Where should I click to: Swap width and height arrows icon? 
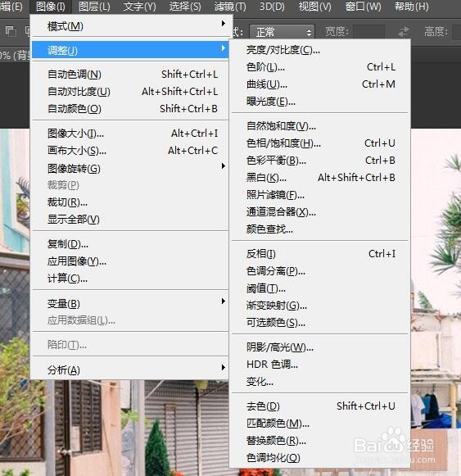point(404,32)
